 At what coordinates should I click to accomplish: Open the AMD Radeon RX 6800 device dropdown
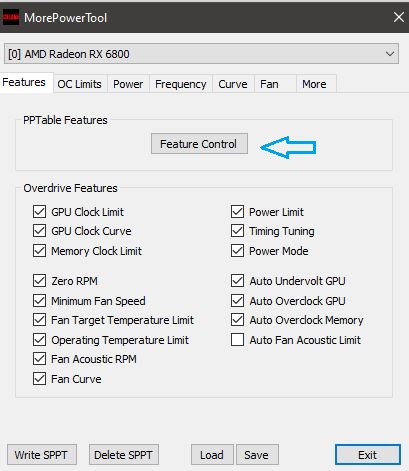point(201,54)
